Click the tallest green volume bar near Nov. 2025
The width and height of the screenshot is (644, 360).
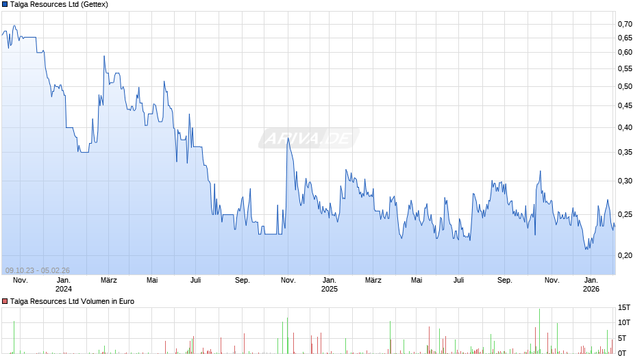(540, 331)
